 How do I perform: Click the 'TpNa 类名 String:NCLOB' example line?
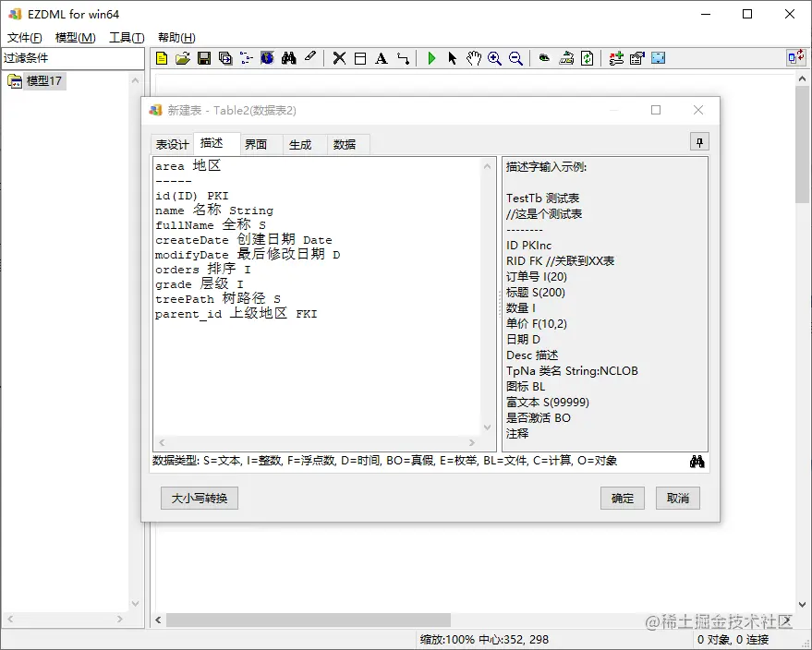[x=572, y=371]
